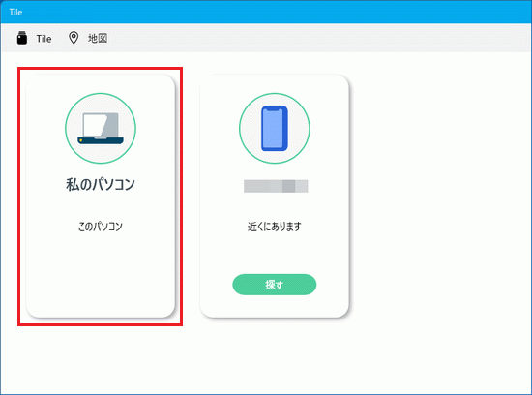Image resolution: width=532 pixels, height=395 pixels.
Task: Click the 近くにあります status text
Action: (x=275, y=227)
